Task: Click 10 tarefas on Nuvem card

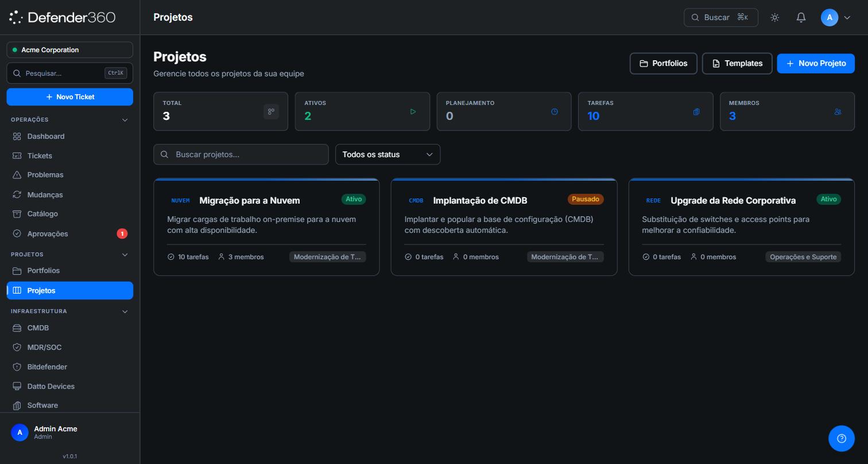Action: click(x=188, y=257)
